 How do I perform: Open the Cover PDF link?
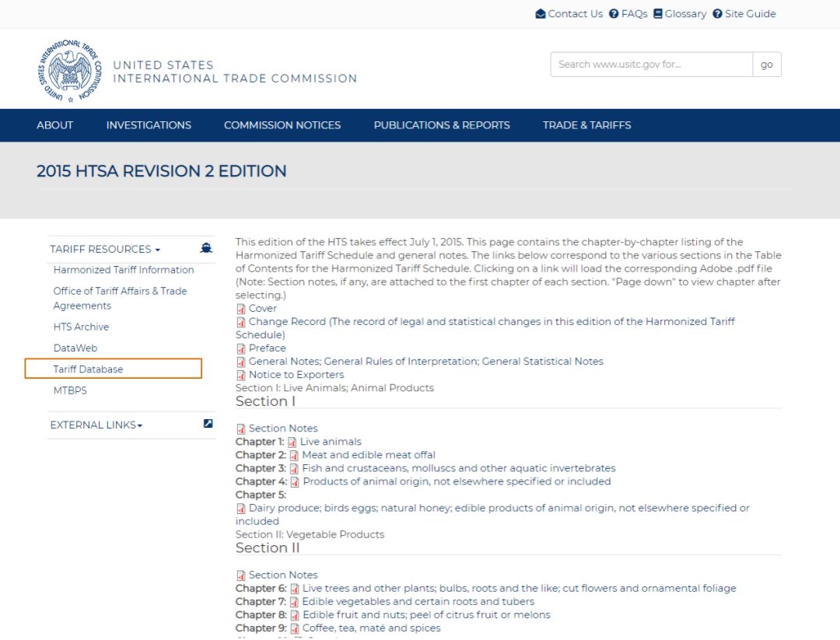pos(263,309)
